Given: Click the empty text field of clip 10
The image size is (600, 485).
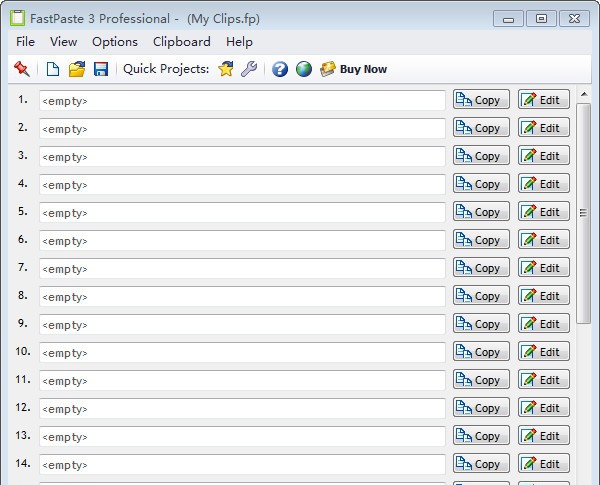Looking at the screenshot, I should coord(242,352).
